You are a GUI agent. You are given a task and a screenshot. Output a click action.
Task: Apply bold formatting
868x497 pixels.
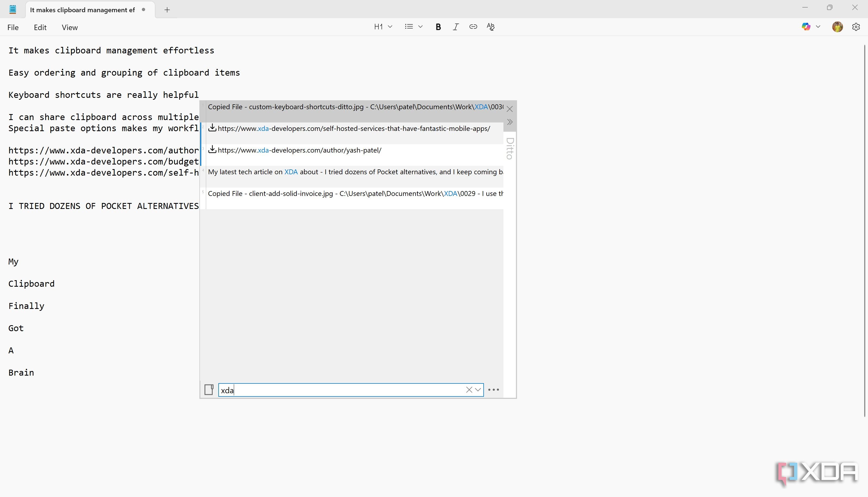pos(438,27)
